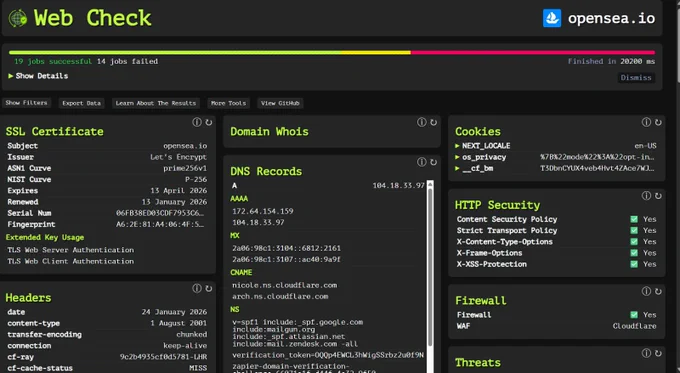Screen dimensions: 680x373
Task: Open info icon on HTTP Security card
Action: 646,196
